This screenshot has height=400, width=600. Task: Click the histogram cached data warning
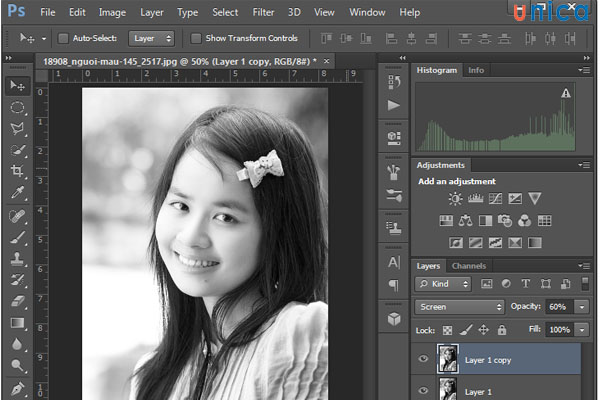click(566, 93)
